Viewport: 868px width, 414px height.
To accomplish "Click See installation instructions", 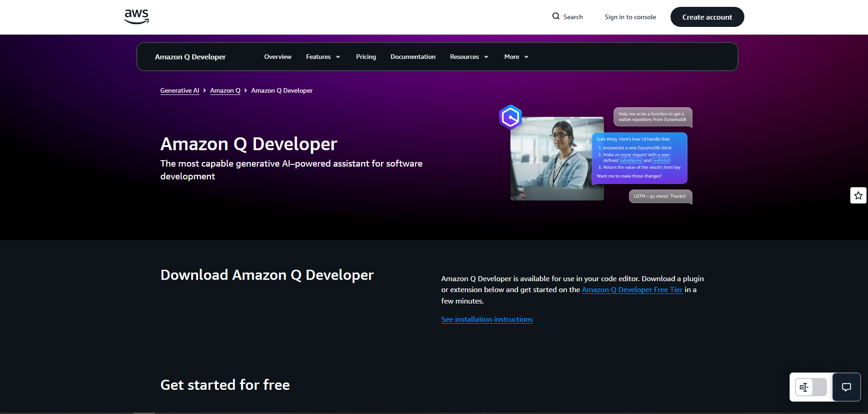I will pyautogui.click(x=487, y=319).
